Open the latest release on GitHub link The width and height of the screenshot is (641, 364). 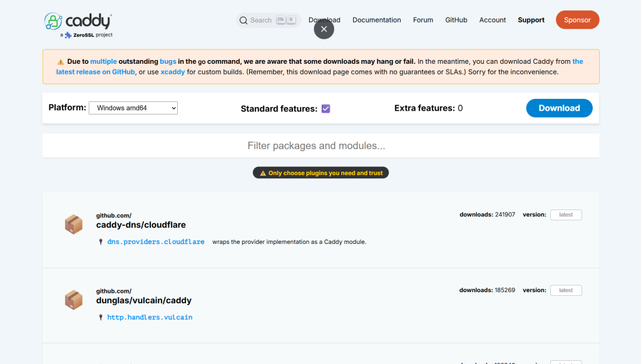(95, 72)
